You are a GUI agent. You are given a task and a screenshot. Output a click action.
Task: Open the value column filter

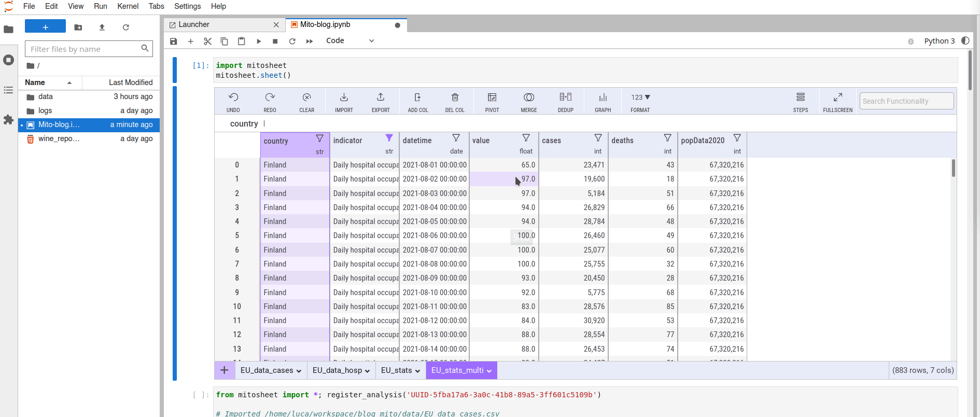tap(526, 137)
